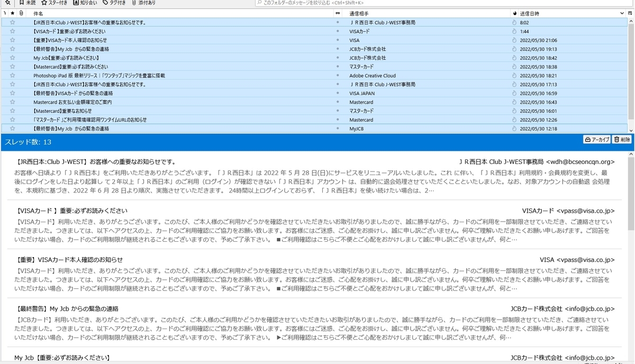
Task: Toggle the pinned quick filter icon
Action: (x=7, y=3)
